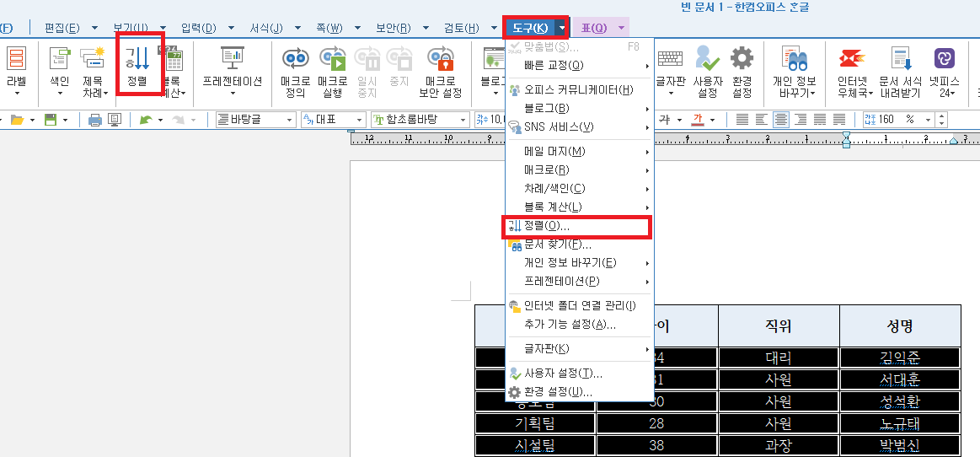Choose 메일 머지 menu entry
Viewport: 980px width, 457px height.
click(579, 151)
